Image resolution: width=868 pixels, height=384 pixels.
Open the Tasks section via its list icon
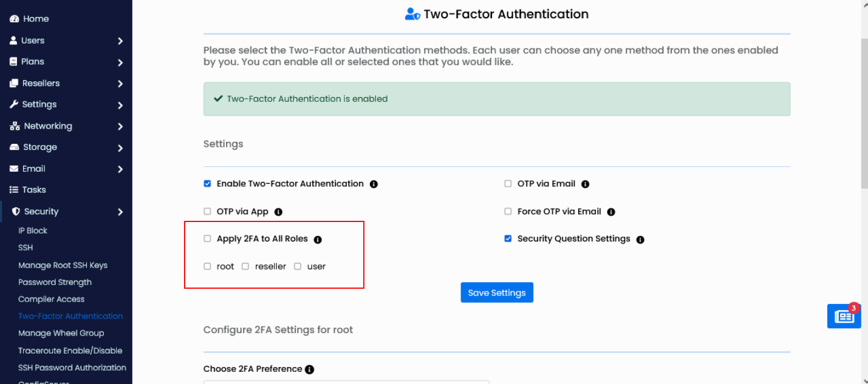[13, 189]
